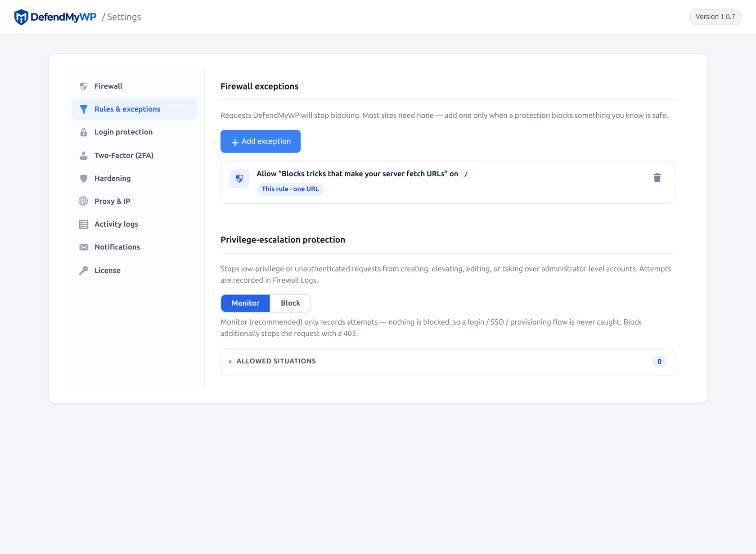Click the shield icon on the exception card

click(x=239, y=179)
